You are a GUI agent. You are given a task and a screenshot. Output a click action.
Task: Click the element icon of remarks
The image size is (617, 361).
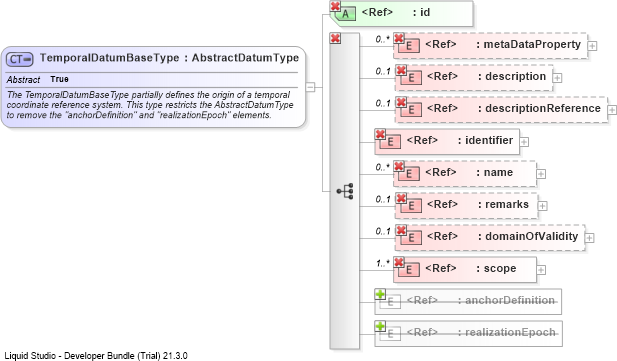(411, 205)
